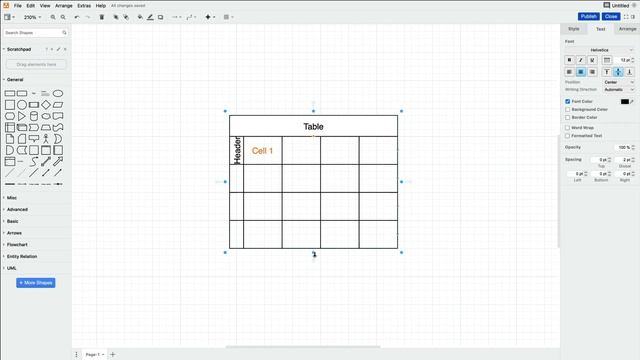Open the Edit menu
The width and height of the screenshot is (640, 360).
31,6
